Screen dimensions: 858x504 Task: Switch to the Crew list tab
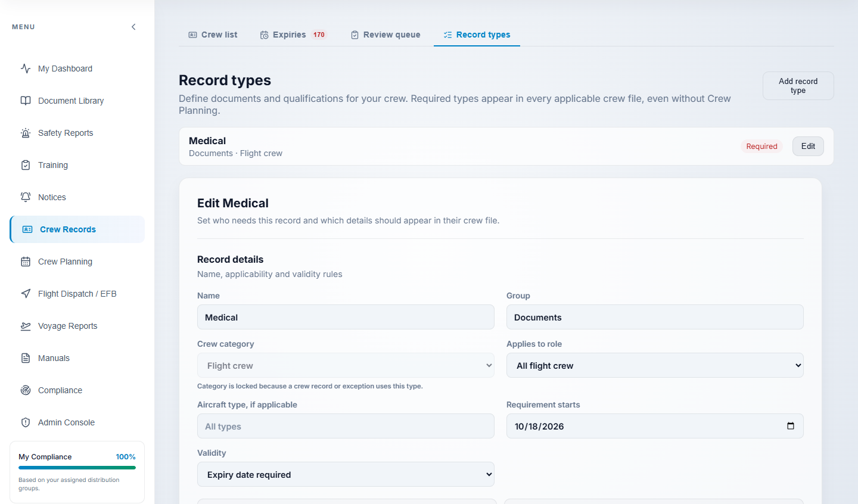[x=213, y=35]
